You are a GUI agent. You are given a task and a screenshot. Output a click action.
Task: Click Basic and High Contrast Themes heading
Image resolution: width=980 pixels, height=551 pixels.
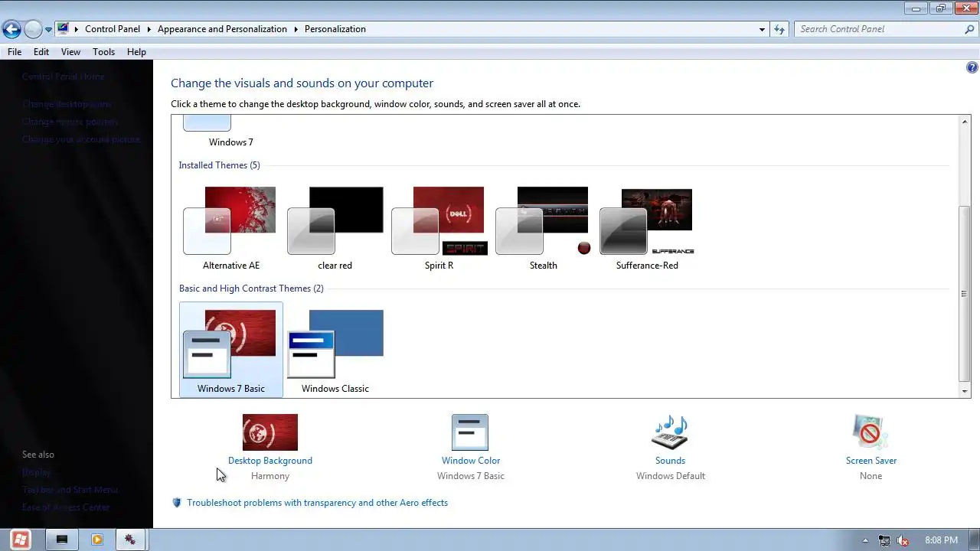click(x=251, y=289)
